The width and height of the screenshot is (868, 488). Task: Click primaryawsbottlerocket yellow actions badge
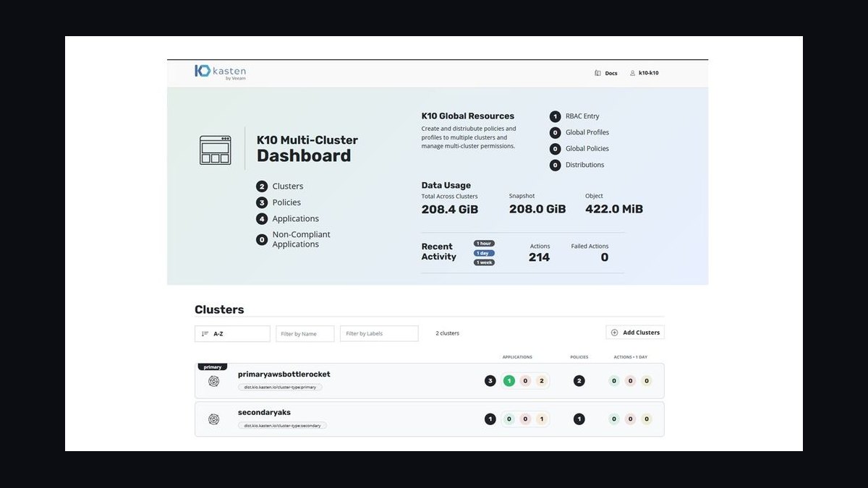pyautogui.click(x=647, y=381)
